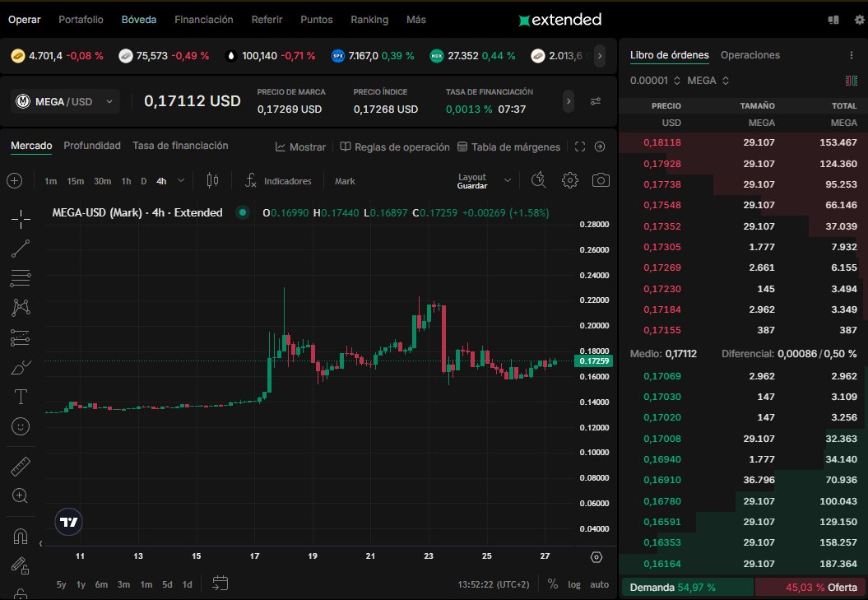Select the patterns drawing tool
The width and height of the screenshot is (868, 600).
point(21,308)
